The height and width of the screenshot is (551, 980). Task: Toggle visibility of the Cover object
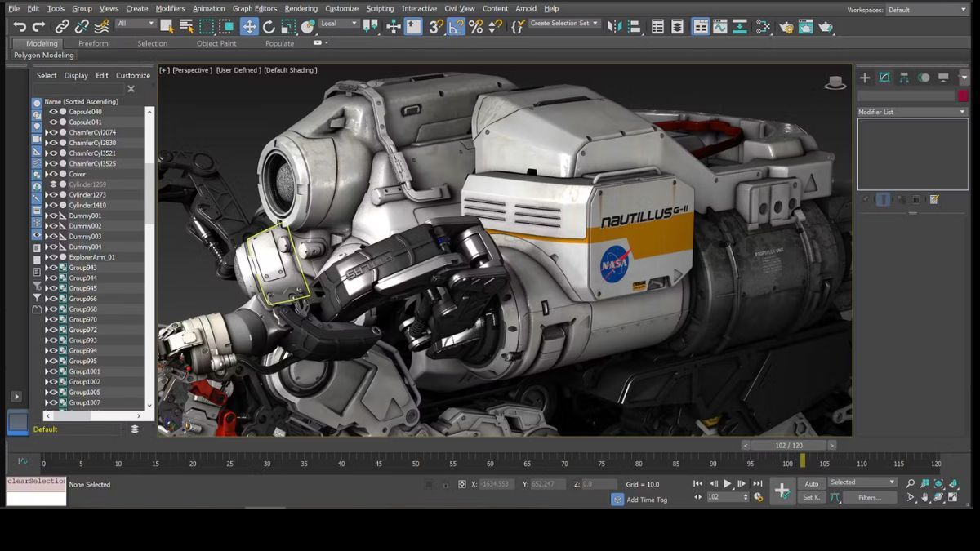pyautogui.click(x=54, y=174)
